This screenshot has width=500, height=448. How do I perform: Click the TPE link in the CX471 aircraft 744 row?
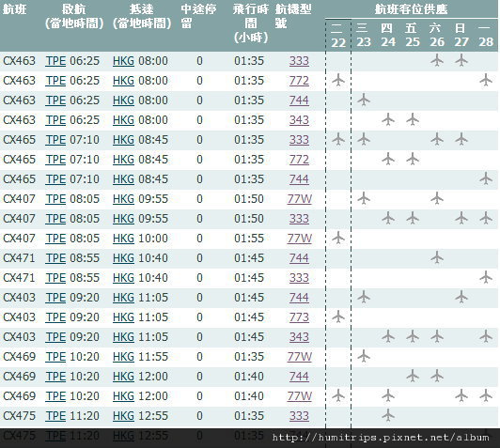[x=55, y=258]
